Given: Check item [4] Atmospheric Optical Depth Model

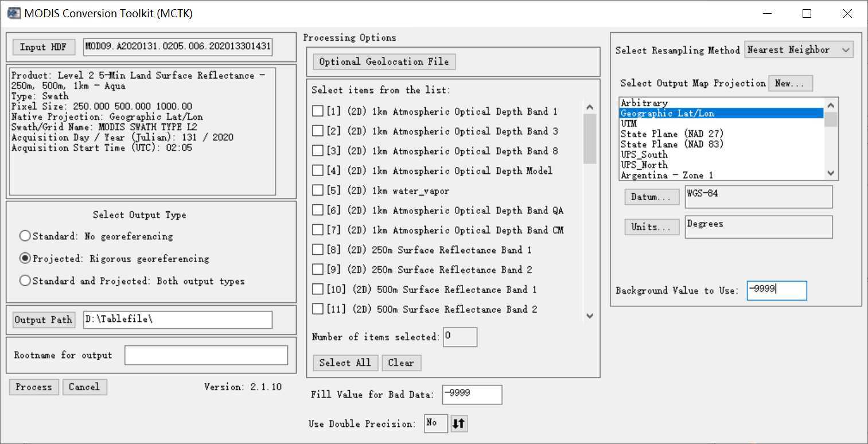Looking at the screenshot, I should pyautogui.click(x=318, y=171).
